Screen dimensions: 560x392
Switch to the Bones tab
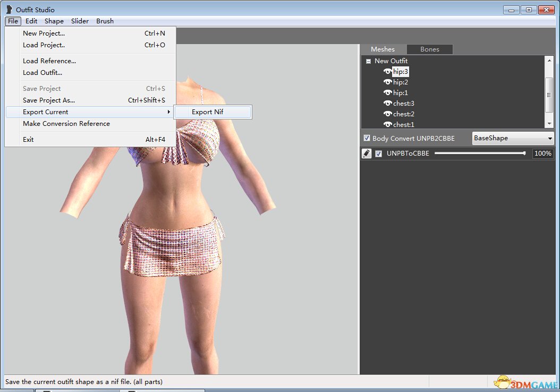tap(429, 49)
